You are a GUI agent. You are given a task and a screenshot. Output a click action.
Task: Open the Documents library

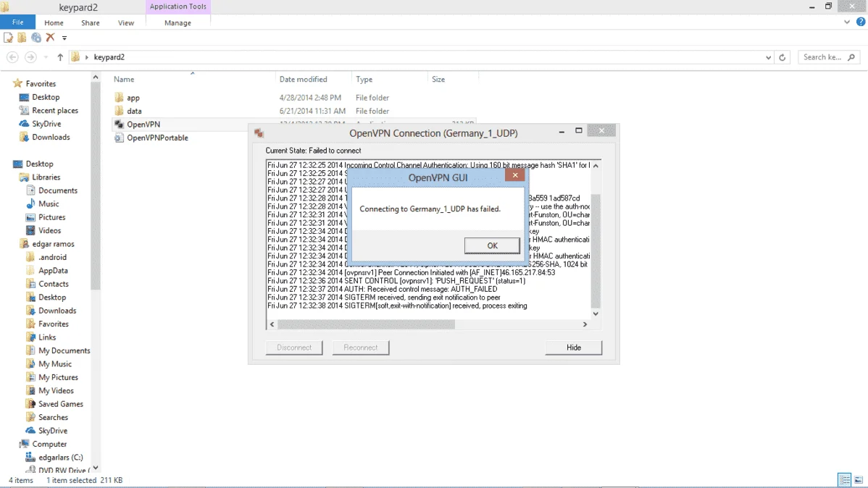click(x=57, y=190)
